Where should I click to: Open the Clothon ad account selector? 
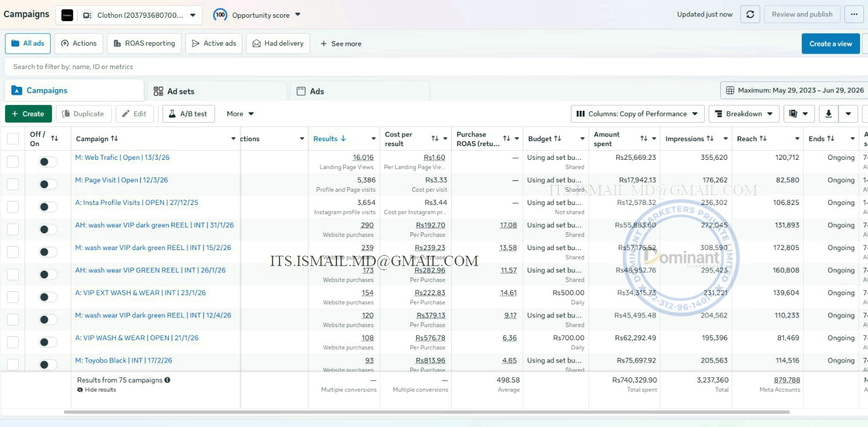[x=129, y=15]
